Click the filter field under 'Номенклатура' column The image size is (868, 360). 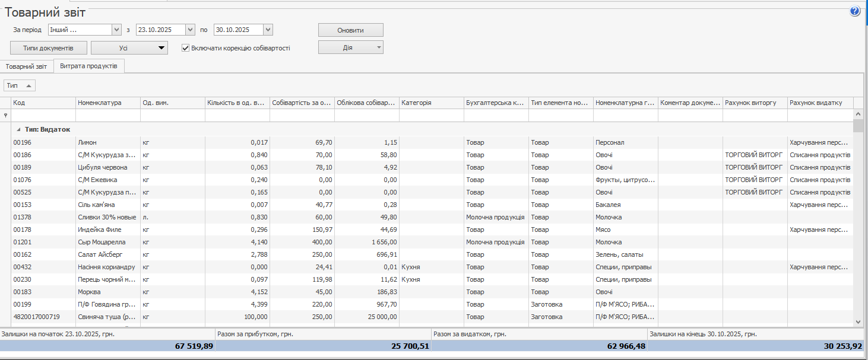tap(107, 116)
